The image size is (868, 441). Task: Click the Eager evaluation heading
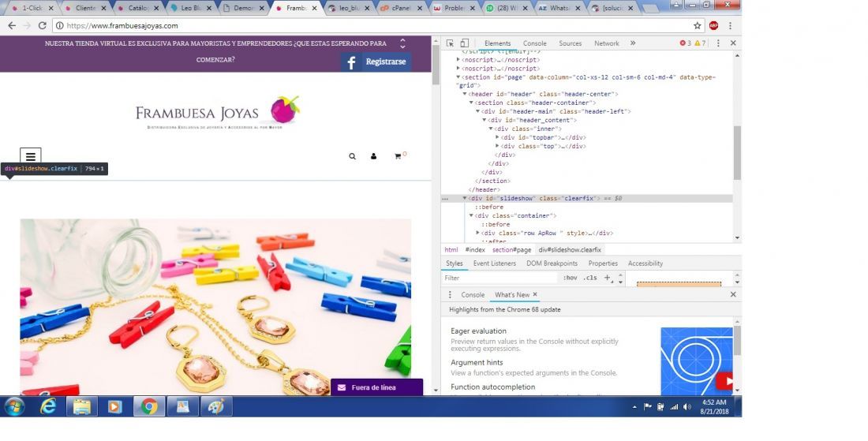[x=478, y=331]
